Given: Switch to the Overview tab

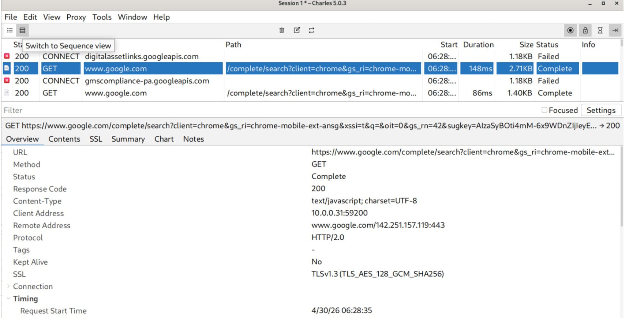Looking at the screenshot, I should tap(22, 139).
